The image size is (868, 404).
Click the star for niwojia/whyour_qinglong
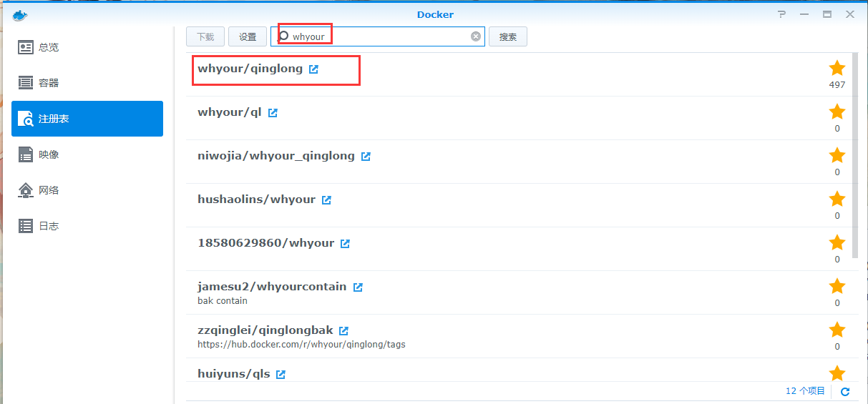click(x=837, y=156)
